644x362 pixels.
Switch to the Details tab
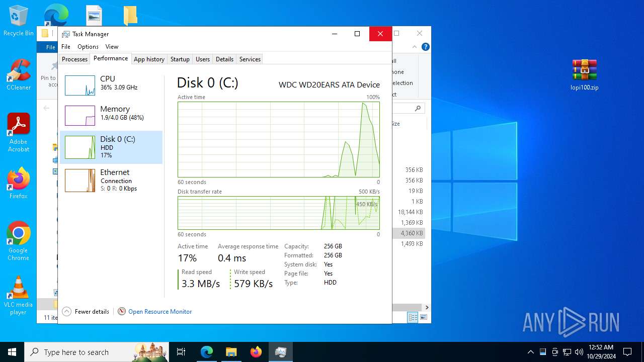pos(224,59)
